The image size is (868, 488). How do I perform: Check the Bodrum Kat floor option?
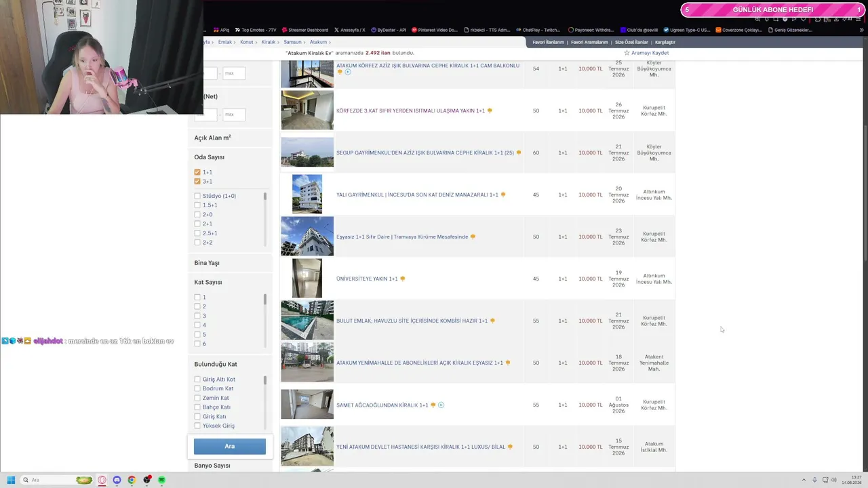(x=197, y=388)
